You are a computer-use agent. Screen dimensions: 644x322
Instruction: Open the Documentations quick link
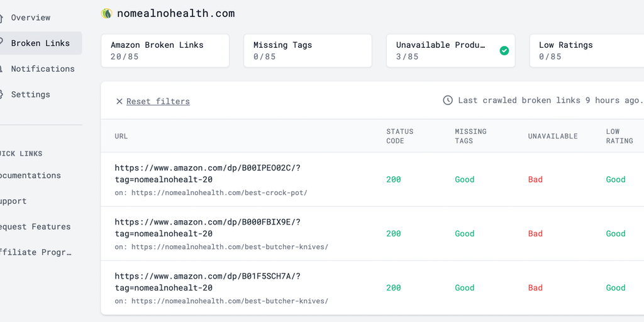tap(30, 175)
